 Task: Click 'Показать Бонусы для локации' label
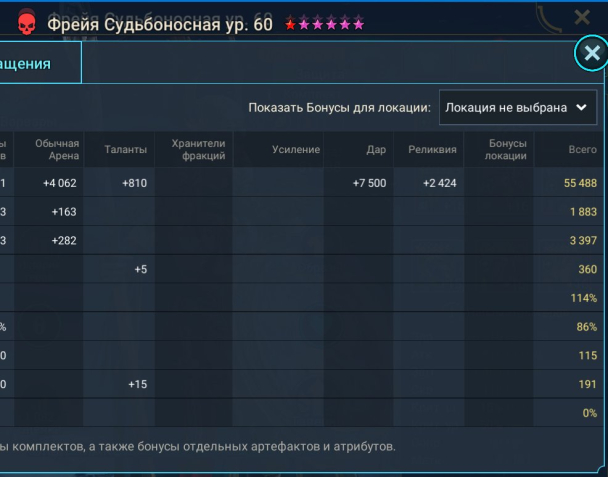click(x=339, y=107)
